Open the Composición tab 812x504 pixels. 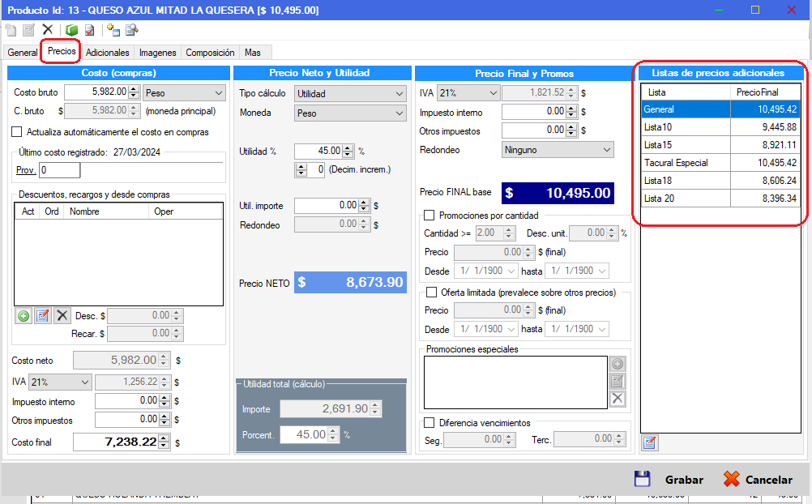pos(210,53)
